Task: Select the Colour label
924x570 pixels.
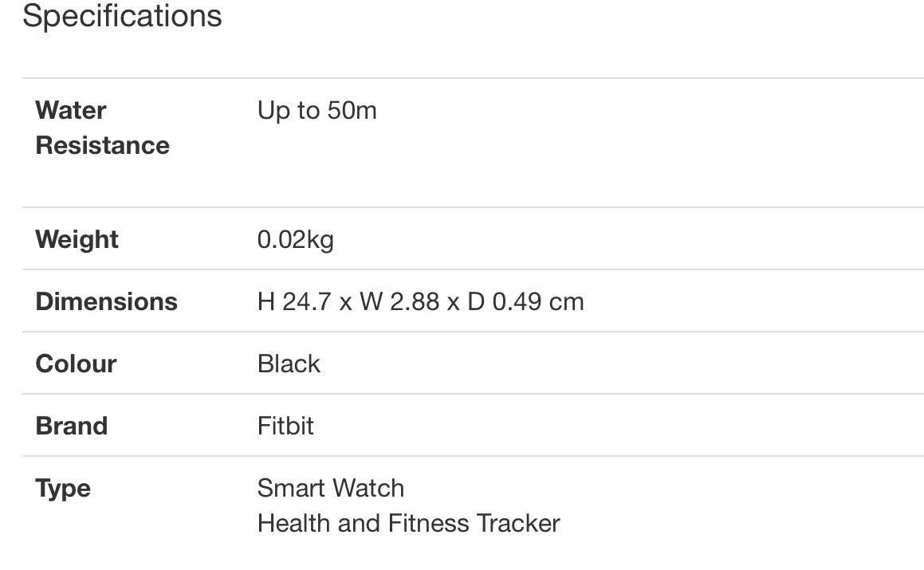Action: pyautogui.click(x=76, y=364)
